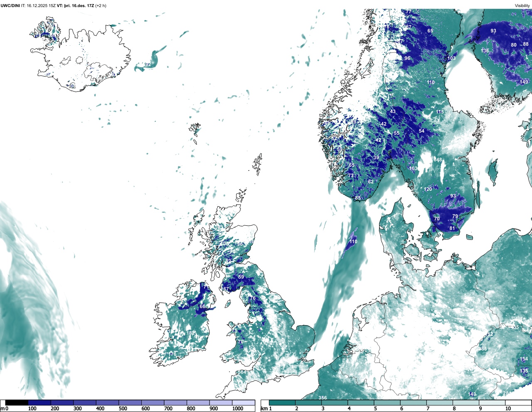This screenshot has width=532, height=412.
Task: Click the '81' value in southern Sweden
Action: point(452,228)
